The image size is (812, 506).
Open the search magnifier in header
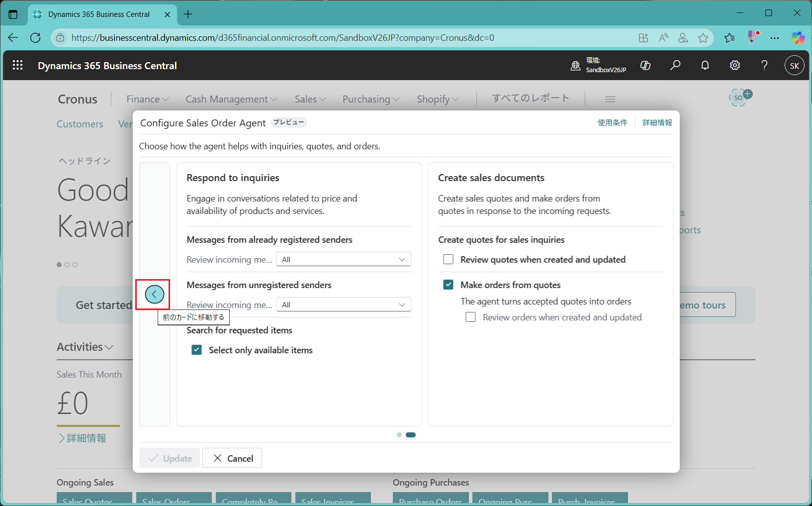coord(675,65)
